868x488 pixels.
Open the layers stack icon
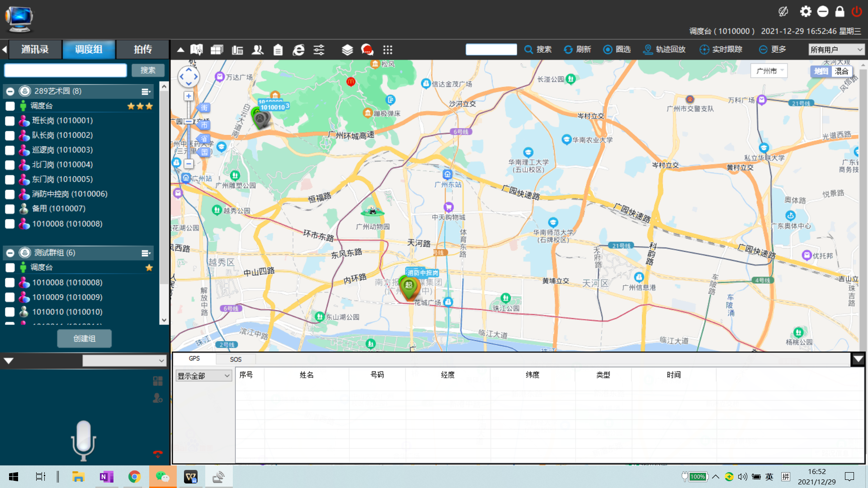[x=347, y=50]
